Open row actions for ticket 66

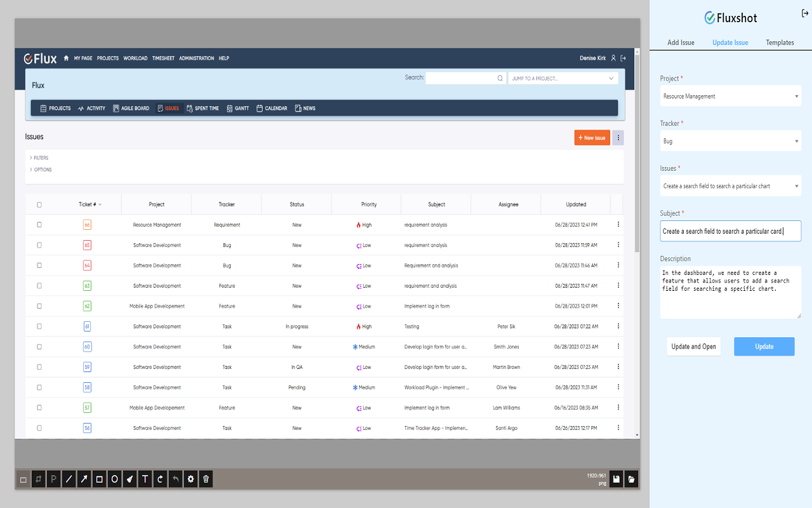pos(619,225)
